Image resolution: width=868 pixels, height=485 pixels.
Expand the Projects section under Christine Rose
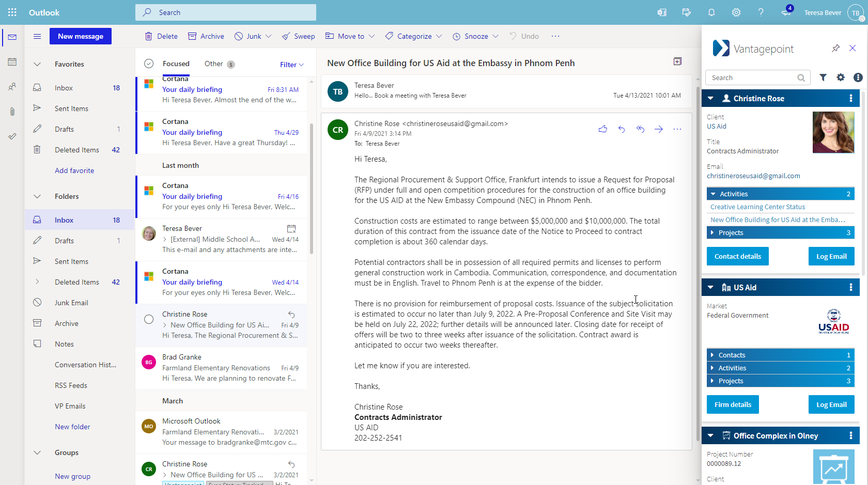tap(780, 233)
